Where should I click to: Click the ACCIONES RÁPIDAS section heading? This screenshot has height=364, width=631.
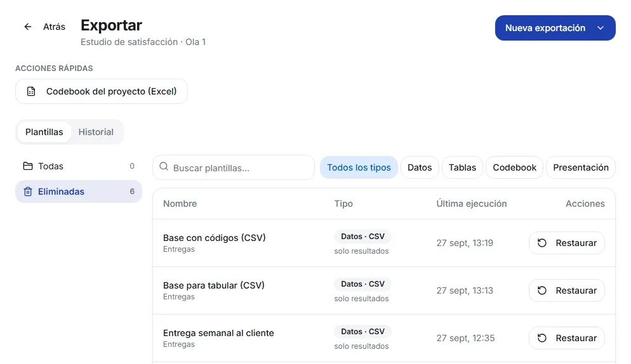point(54,68)
